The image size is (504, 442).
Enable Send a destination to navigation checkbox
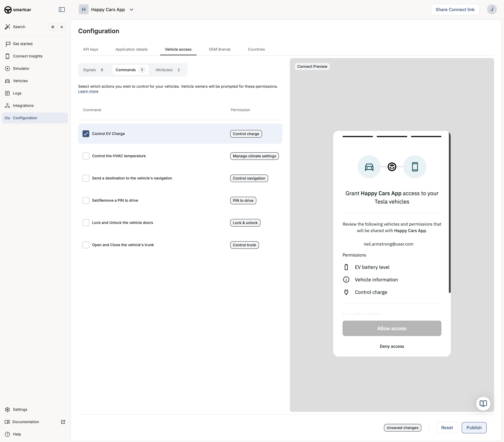86,178
